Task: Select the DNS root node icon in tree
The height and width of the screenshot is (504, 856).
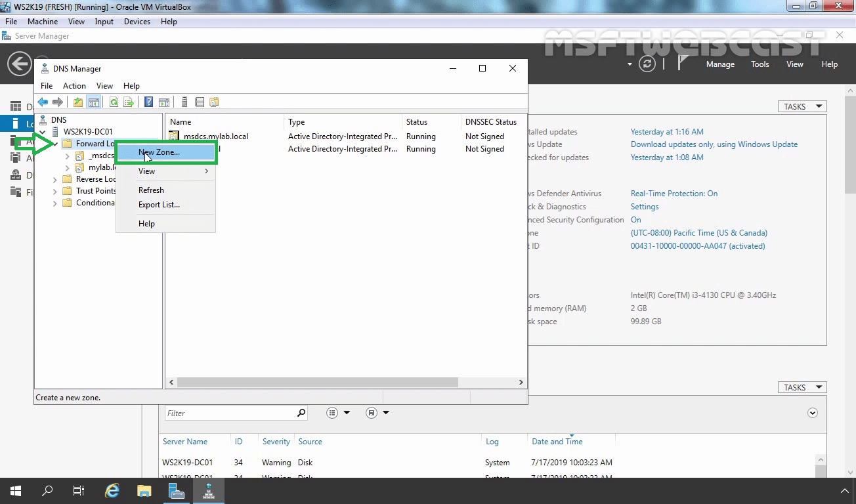Action: (44, 120)
